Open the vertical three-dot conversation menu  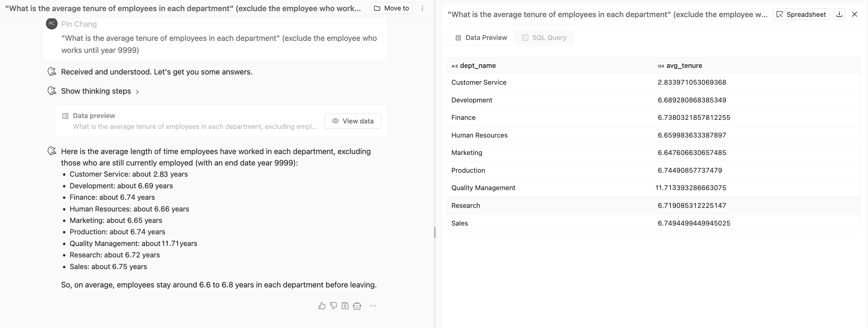[422, 8]
